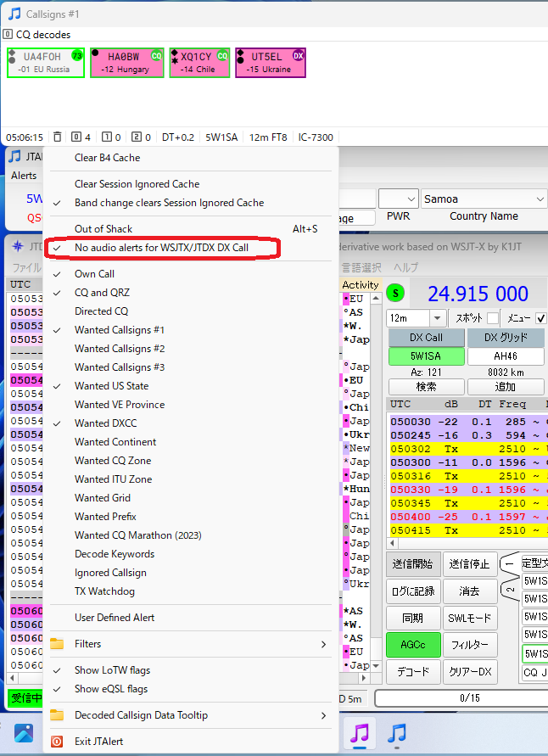Open the Alerts menu in JTAlert
The height and width of the screenshot is (756, 548).
(24, 176)
